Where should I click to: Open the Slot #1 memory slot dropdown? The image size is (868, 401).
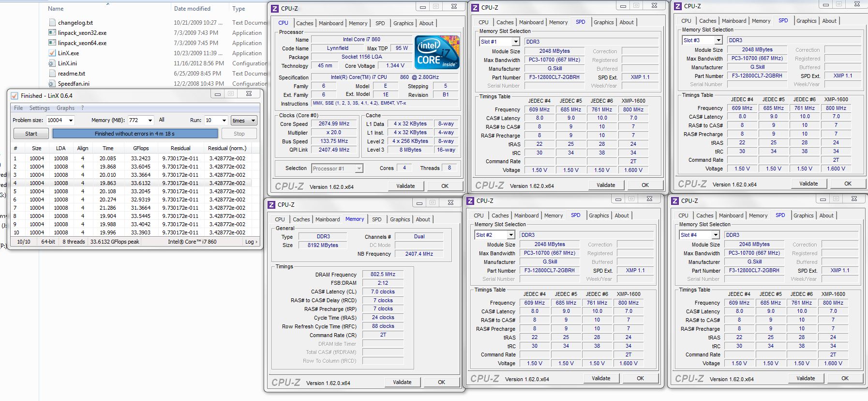(515, 42)
